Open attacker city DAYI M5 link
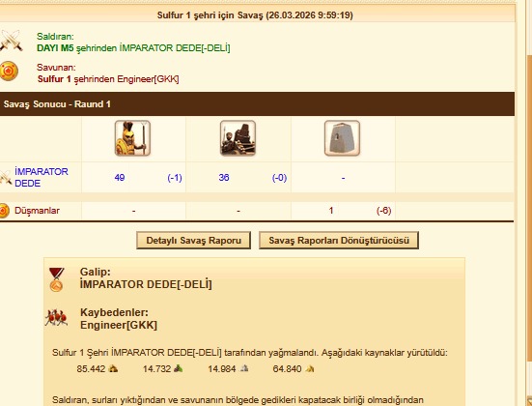532x406 pixels. pos(55,48)
